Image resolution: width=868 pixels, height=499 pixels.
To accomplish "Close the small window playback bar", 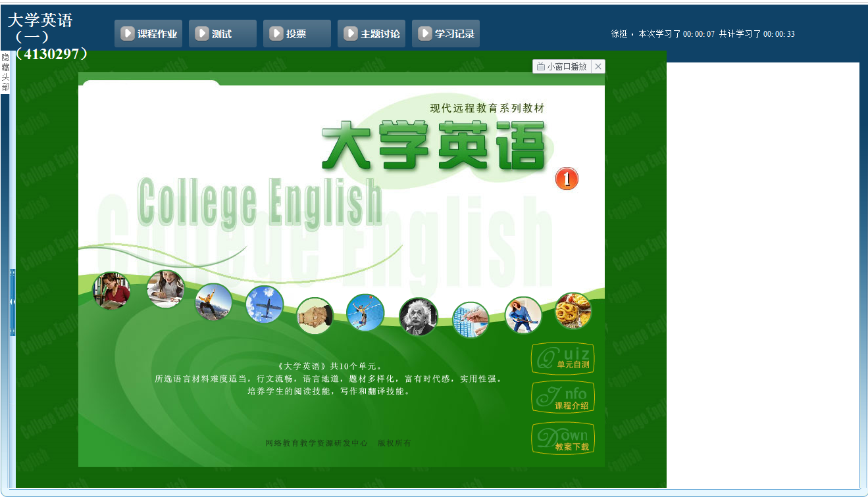I will coord(598,66).
